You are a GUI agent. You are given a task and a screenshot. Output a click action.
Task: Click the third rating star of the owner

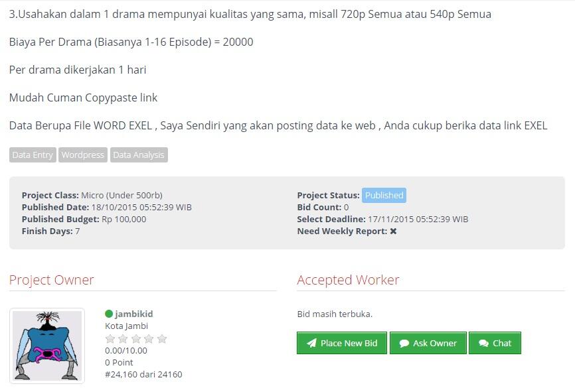(x=136, y=339)
